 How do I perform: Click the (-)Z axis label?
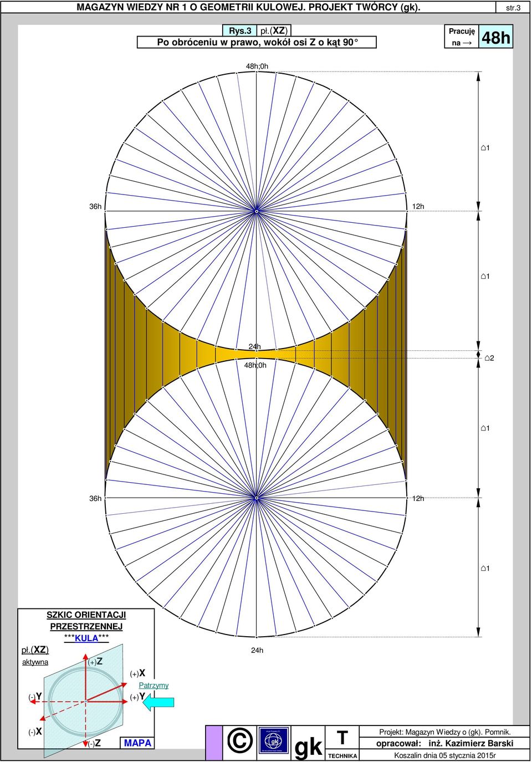pos(94,744)
